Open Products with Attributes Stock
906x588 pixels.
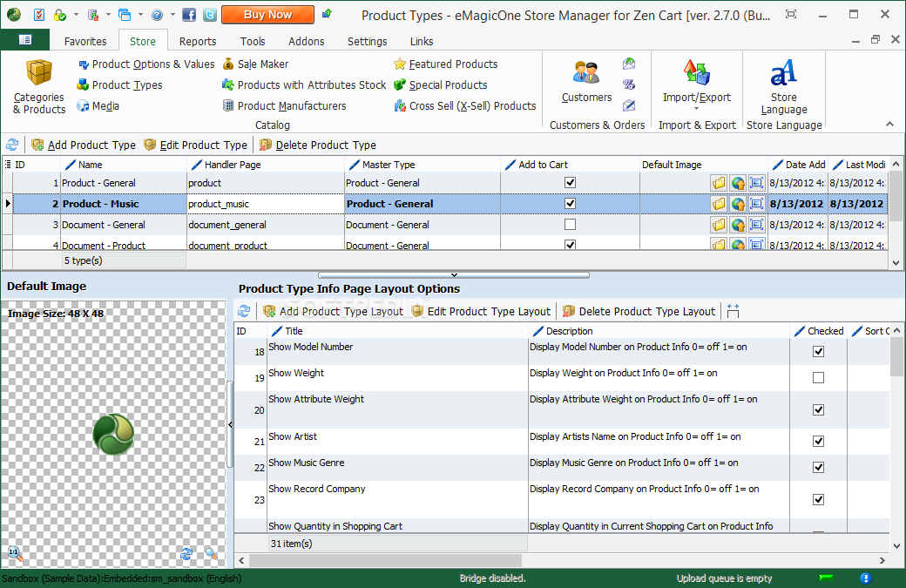[304, 84]
